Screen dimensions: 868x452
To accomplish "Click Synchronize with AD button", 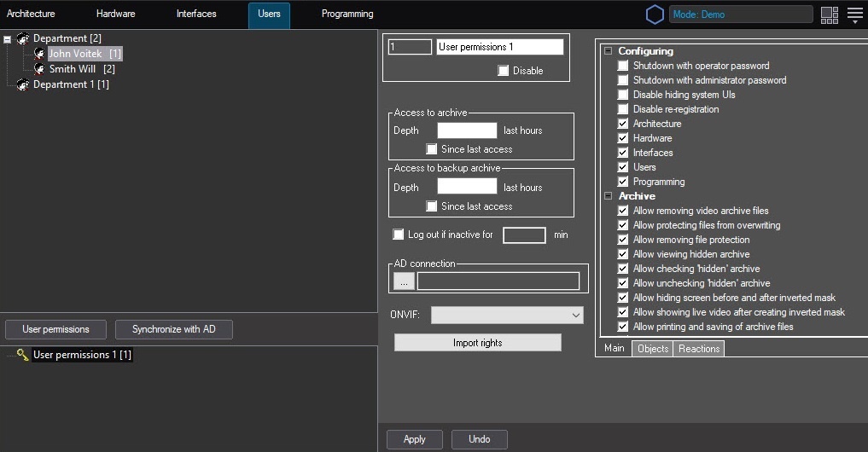I will [174, 329].
